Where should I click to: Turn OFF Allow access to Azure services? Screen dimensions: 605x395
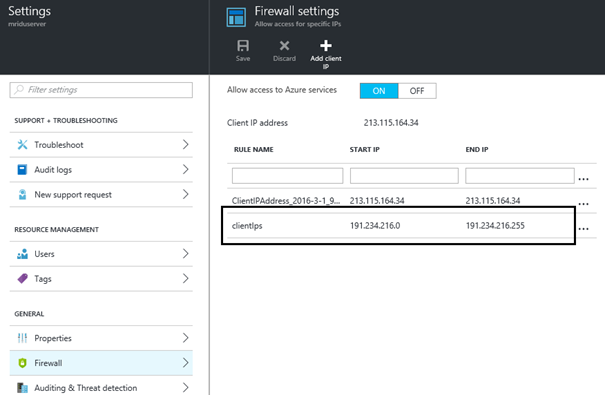[417, 91]
